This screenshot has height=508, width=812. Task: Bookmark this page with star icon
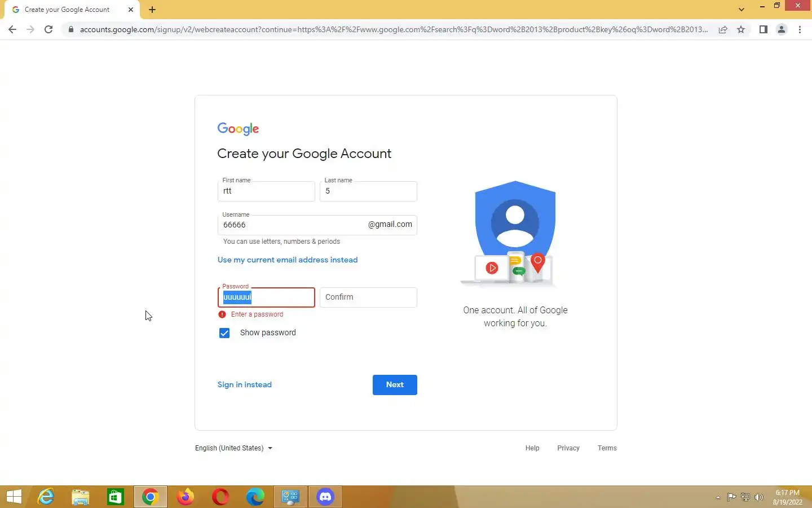coord(741,29)
